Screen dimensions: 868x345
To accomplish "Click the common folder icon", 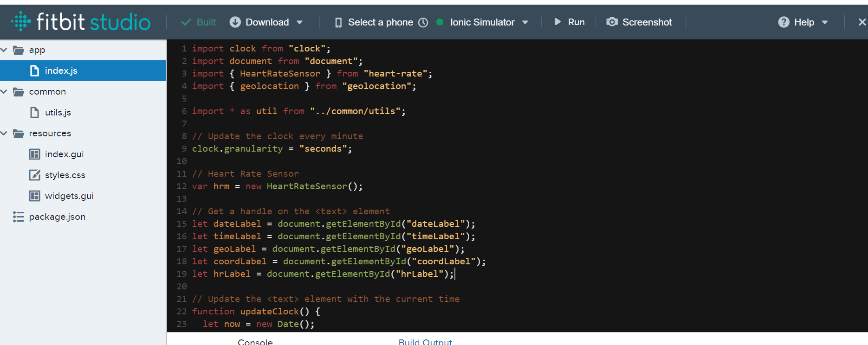I will (19, 92).
